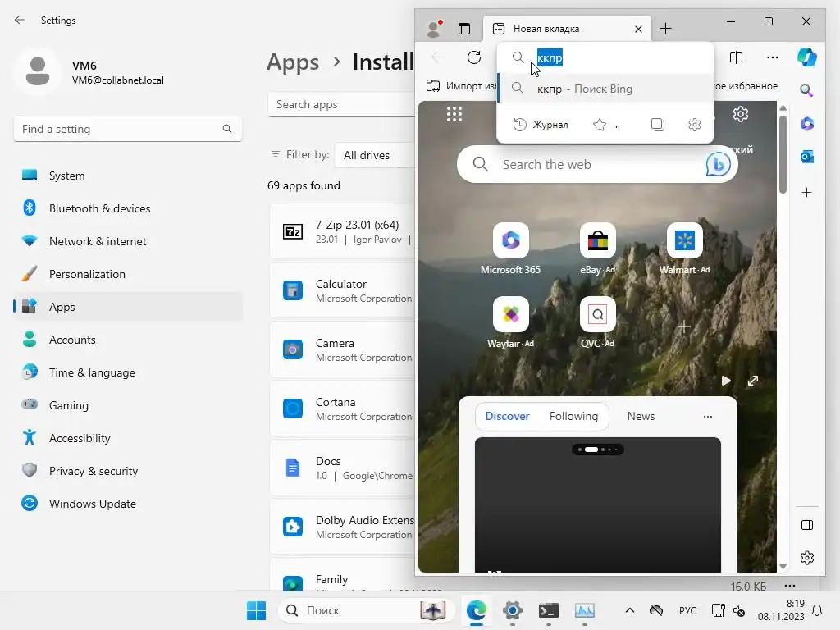Screen dimensions: 840x630
Task: Open Accessibility settings category
Action: 127,438
